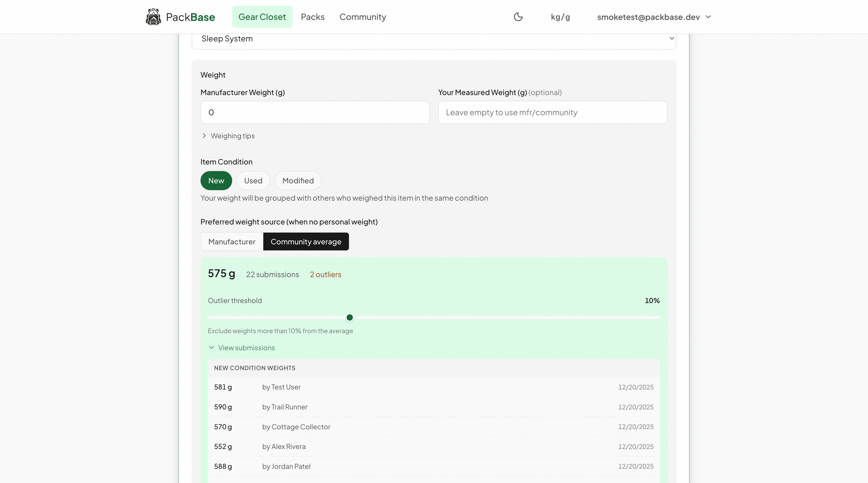The image size is (868, 483).
Task: Click the 575 g community average
Action: (x=221, y=273)
